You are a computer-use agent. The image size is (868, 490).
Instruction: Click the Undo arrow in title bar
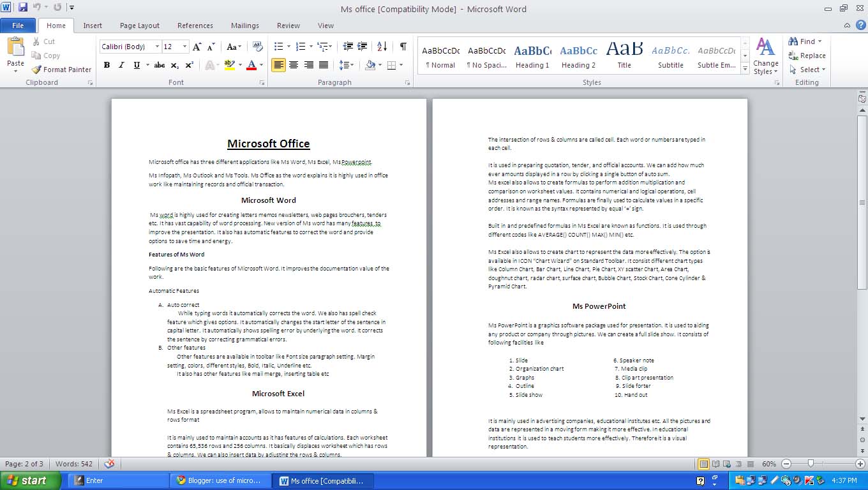pos(37,8)
